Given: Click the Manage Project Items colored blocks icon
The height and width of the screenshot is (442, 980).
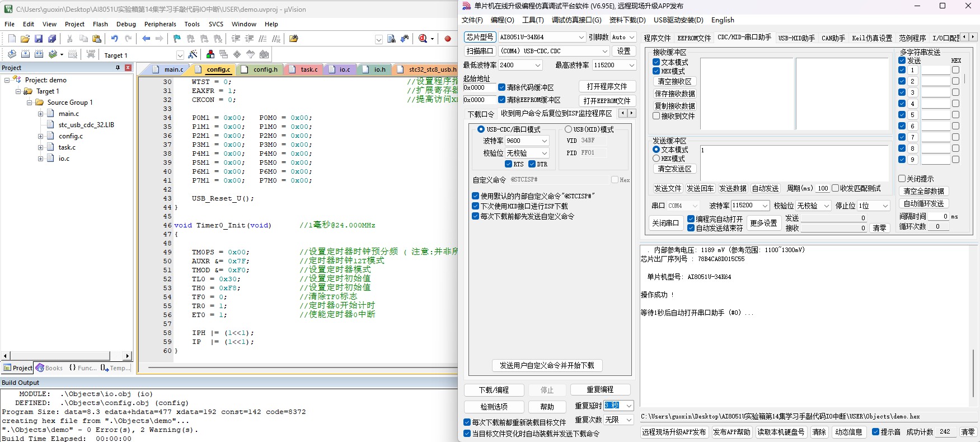Looking at the screenshot, I should [210, 54].
